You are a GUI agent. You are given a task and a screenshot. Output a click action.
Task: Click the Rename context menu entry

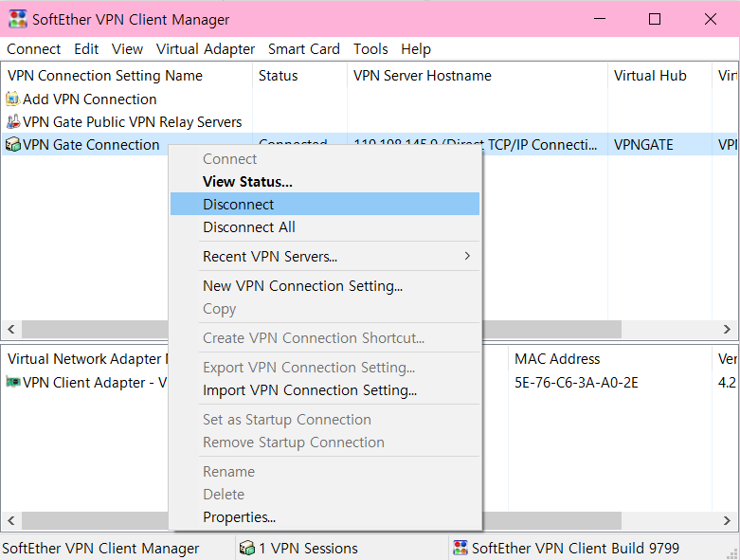click(x=325, y=471)
